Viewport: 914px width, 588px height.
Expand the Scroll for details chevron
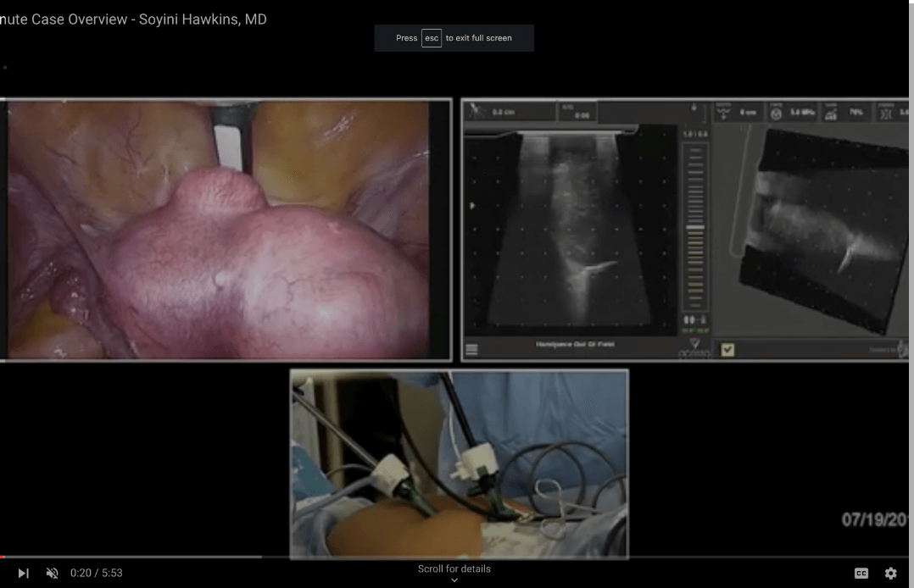click(x=454, y=580)
